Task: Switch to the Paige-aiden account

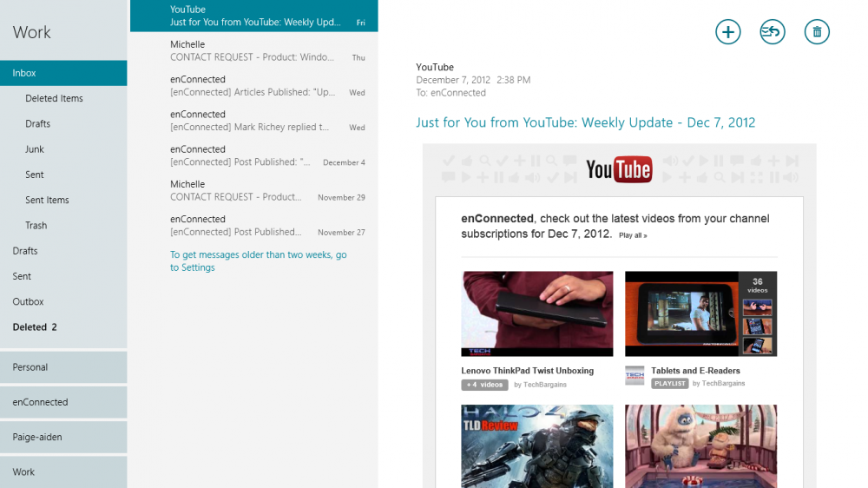Action: 63,437
